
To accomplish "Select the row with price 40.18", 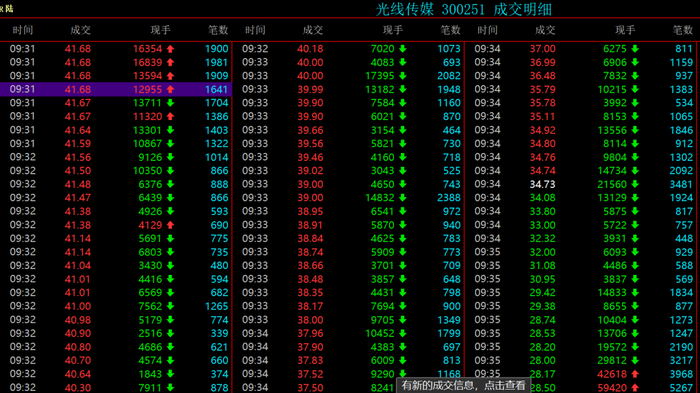I will pyautogui.click(x=349, y=49).
